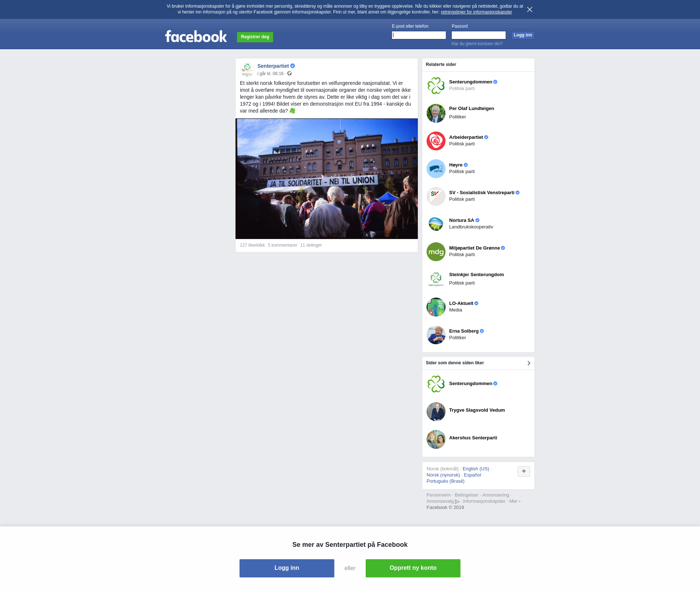Viewport: 700px width, 592px height.
Task: Switch language to Norsk (nynorsk)
Action: coord(443,475)
